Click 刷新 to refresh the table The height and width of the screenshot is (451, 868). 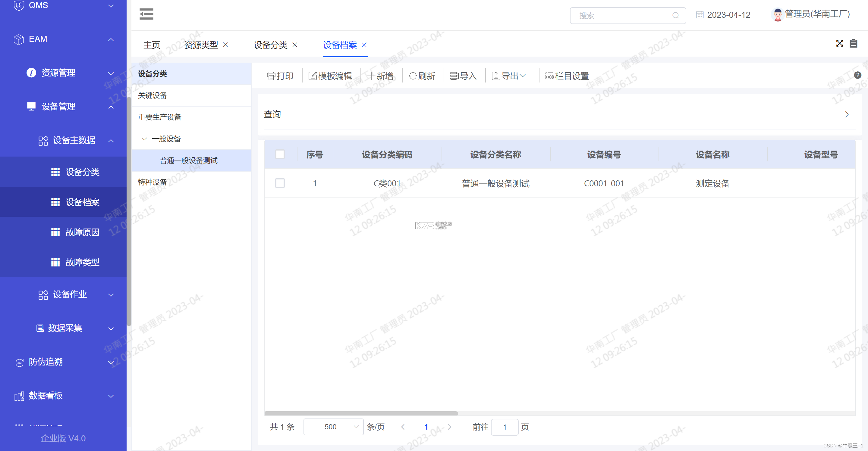[x=422, y=76]
